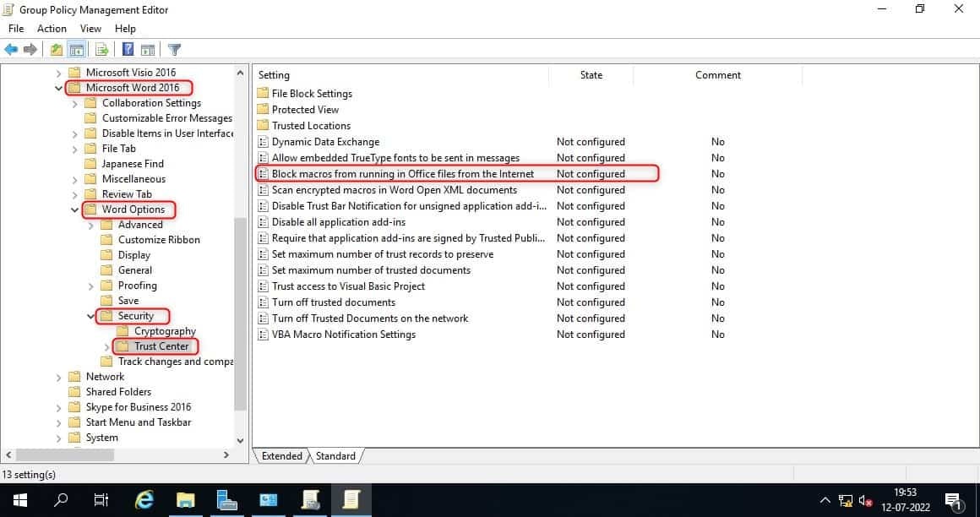Click tree pane vertical scrollbar up arrow
Viewport: 980px width, 517px height.
[x=241, y=73]
